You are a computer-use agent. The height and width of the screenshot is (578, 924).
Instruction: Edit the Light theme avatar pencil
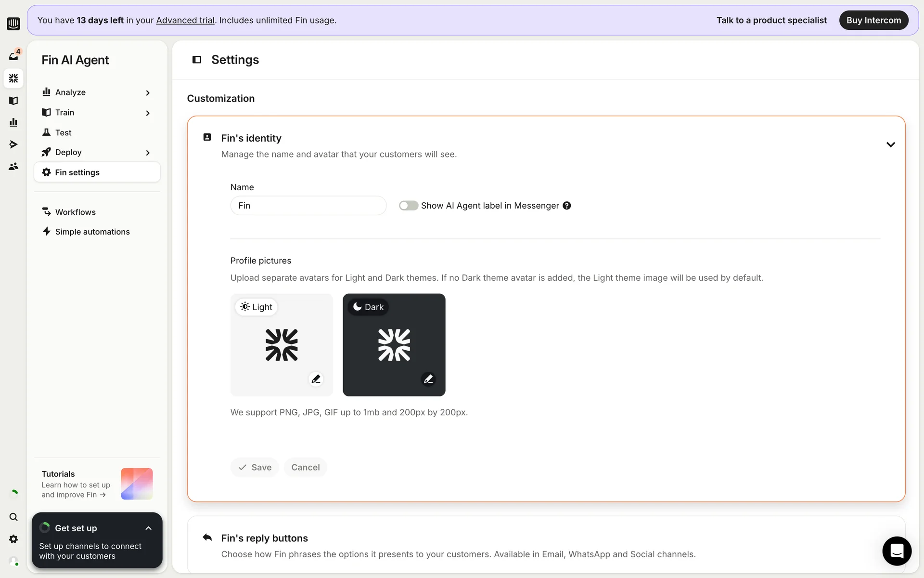click(316, 379)
